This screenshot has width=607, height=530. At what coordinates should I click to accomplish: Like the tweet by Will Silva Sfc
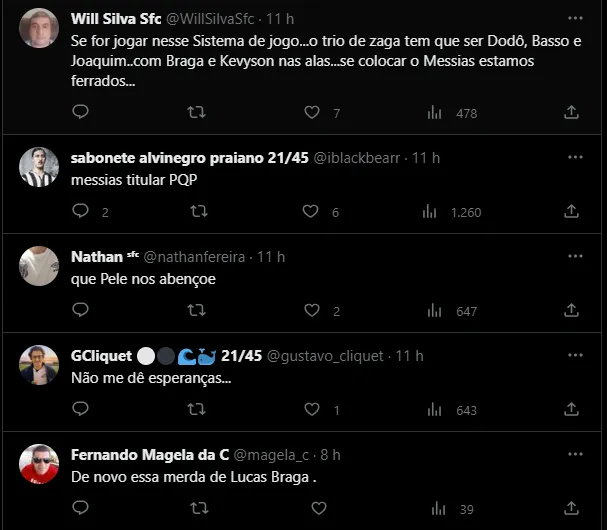[311, 113]
